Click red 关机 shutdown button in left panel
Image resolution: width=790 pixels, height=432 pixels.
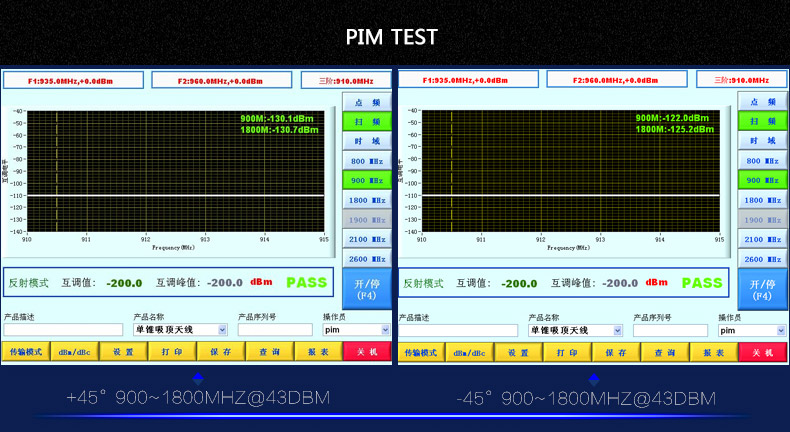point(367,352)
